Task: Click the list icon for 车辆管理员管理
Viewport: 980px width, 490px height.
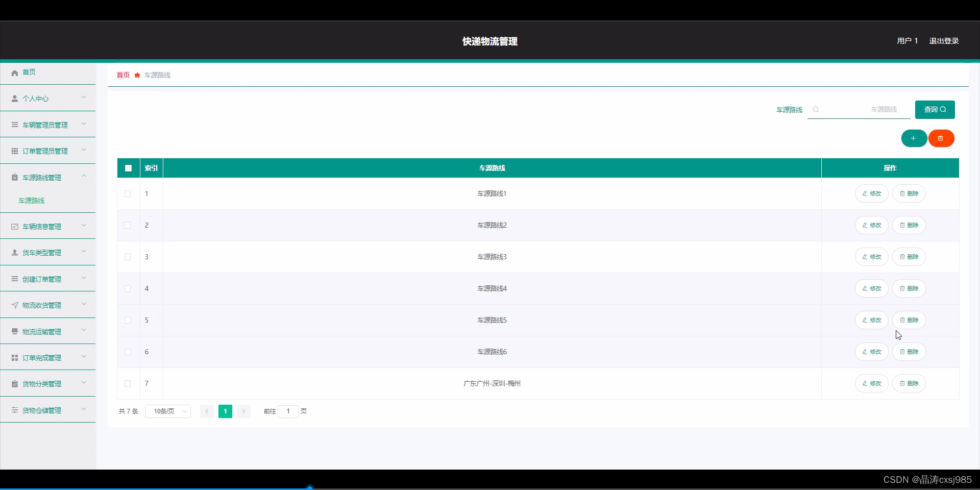Action: tap(15, 125)
